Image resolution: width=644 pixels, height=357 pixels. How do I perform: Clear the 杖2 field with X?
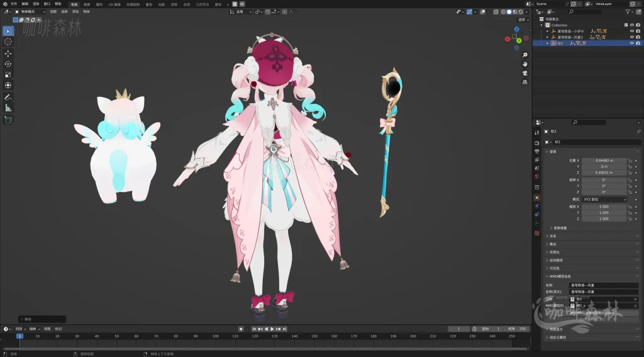coord(635,299)
